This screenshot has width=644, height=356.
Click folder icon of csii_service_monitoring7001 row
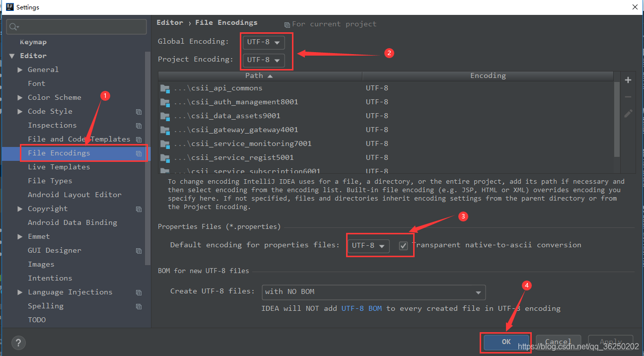(165, 144)
